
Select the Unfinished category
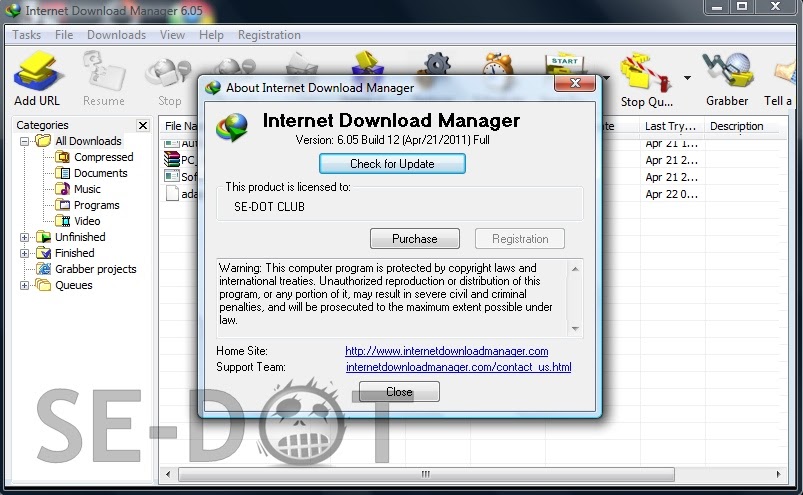click(71, 237)
